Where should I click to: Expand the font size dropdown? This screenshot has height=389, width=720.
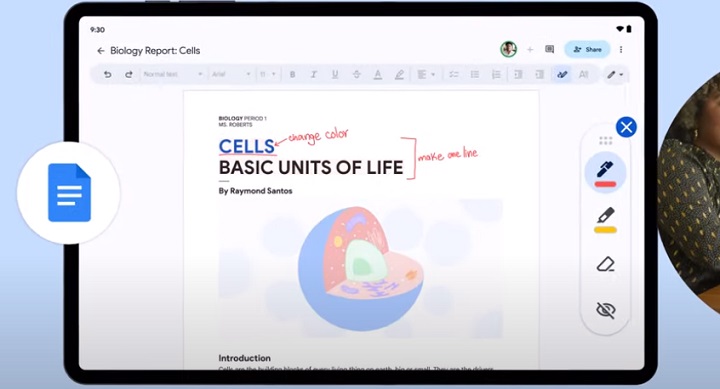tap(268, 74)
